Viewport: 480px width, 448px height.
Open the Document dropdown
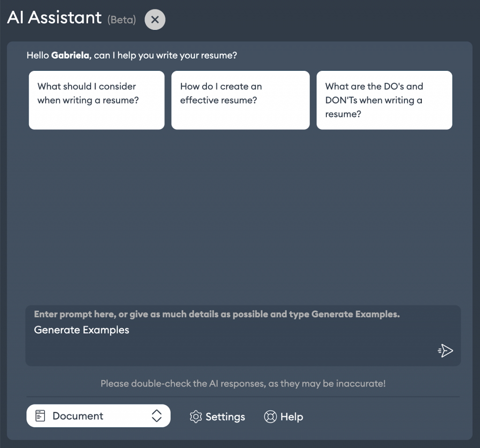98,416
